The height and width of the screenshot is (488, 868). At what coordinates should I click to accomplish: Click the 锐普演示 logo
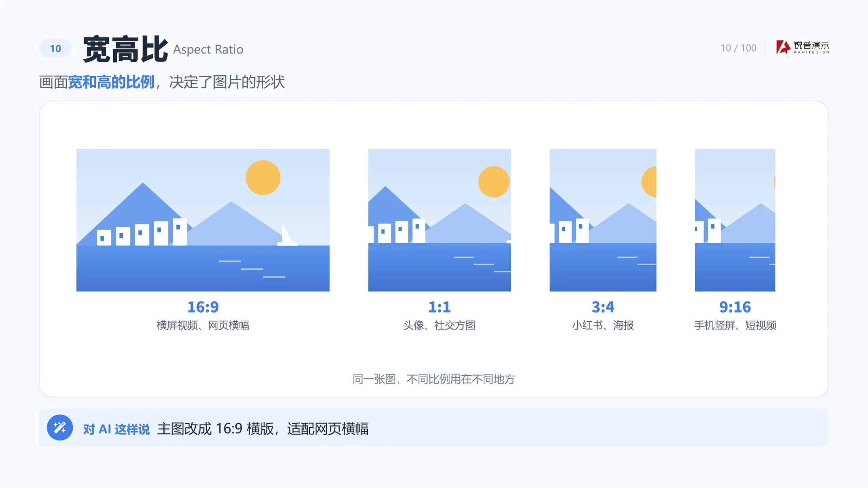pos(803,47)
